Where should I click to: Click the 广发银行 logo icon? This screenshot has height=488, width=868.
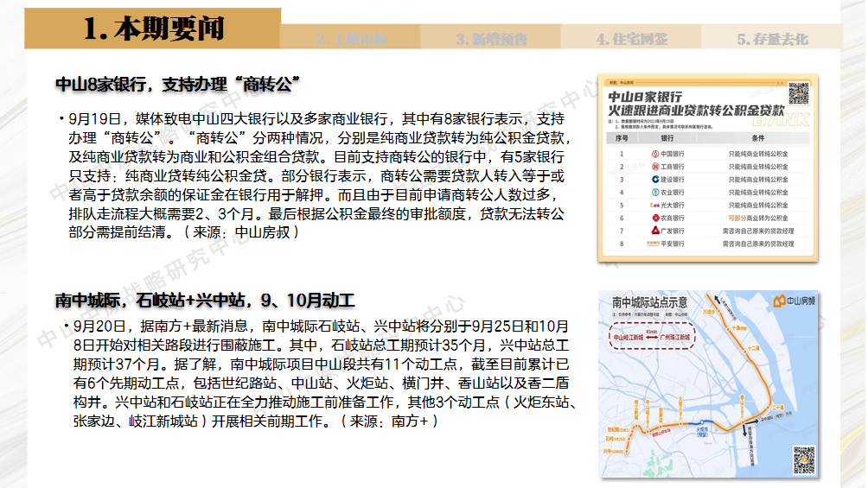click(654, 231)
